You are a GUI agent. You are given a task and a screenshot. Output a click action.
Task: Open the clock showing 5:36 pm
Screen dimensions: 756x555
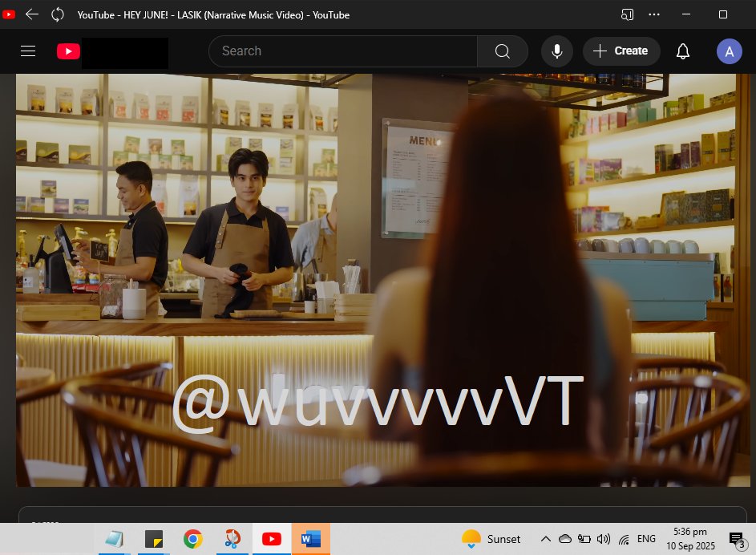pyautogui.click(x=690, y=539)
